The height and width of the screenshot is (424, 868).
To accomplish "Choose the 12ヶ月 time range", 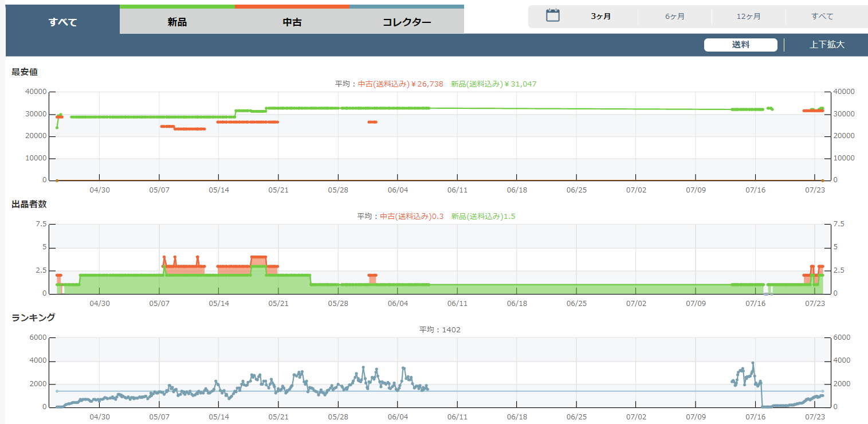I will (748, 16).
